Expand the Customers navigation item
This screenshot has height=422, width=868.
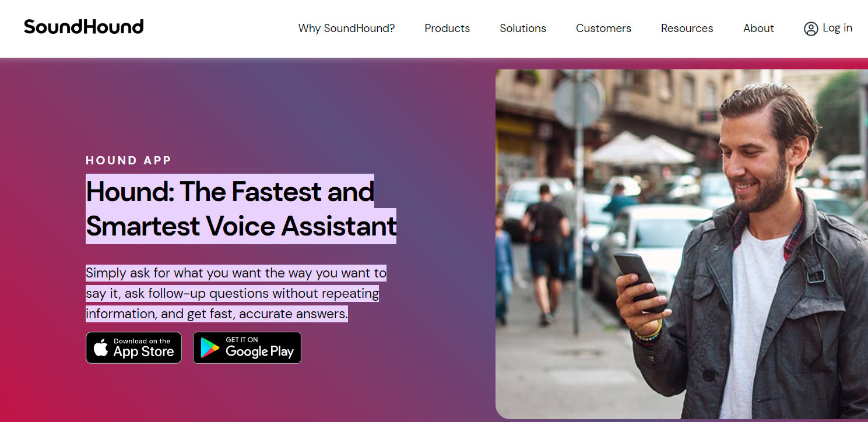pos(603,28)
